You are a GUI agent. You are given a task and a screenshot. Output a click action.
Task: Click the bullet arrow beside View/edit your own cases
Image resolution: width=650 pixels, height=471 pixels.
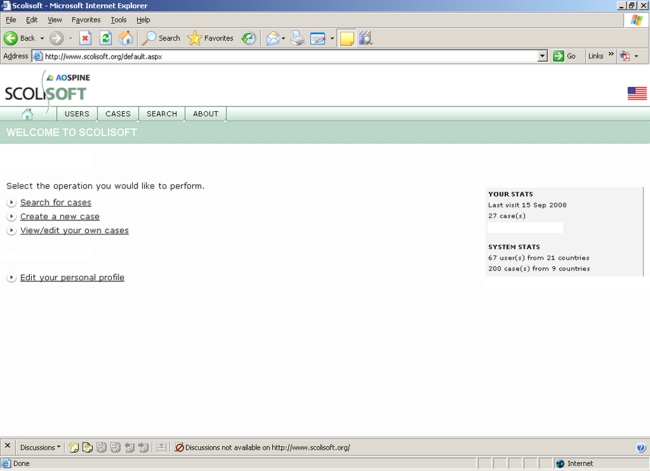tap(11, 231)
